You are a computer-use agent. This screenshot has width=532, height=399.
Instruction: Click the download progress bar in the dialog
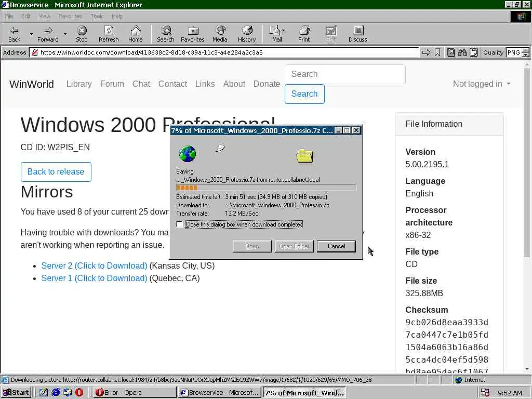click(x=266, y=188)
